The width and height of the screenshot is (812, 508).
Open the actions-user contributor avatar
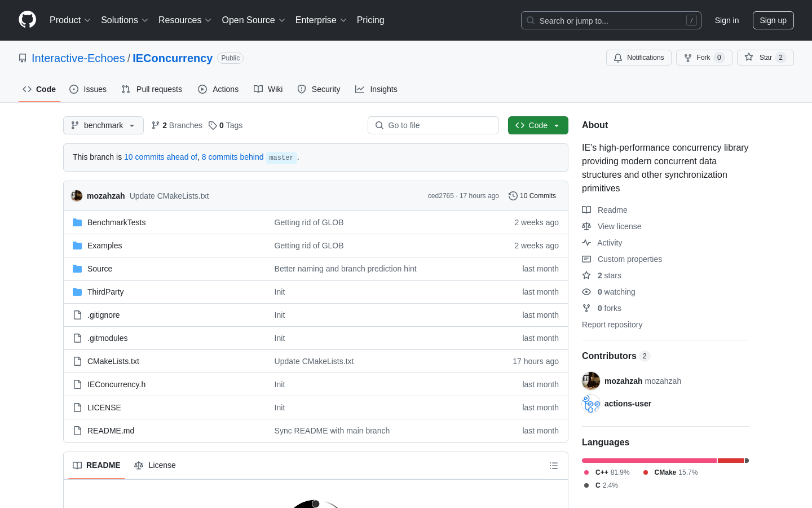click(x=591, y=404)
